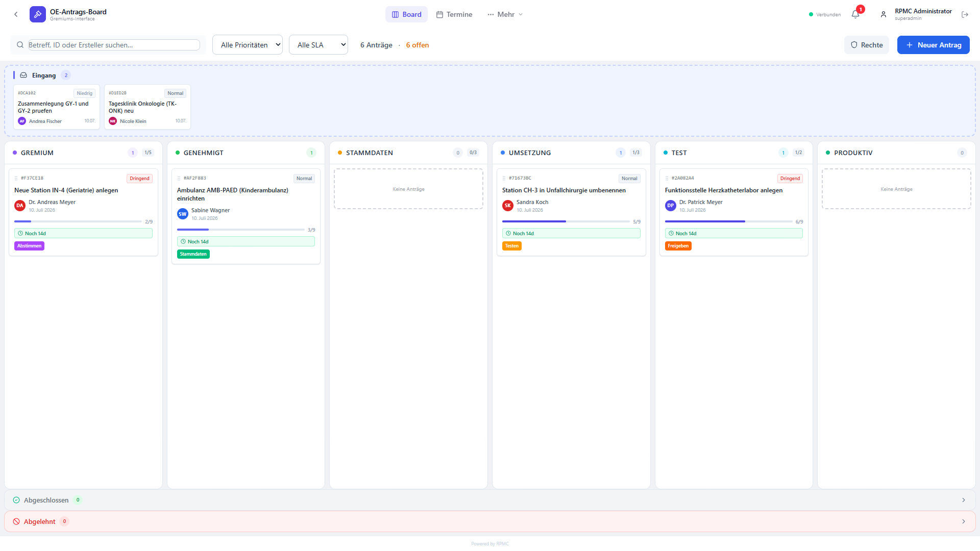Click progress bar showing 3/9
This screenshot has width=980, height=551.
click(x=241, y=230)
